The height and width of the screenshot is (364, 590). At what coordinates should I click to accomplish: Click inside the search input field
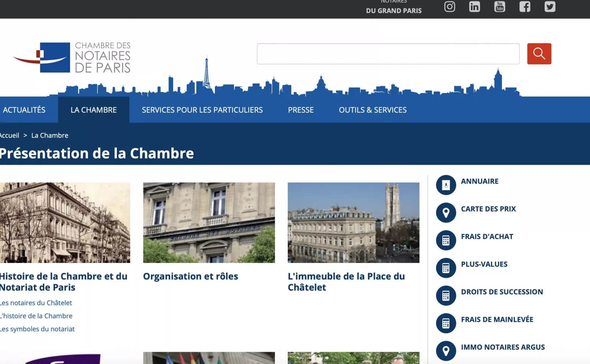tap(388, 54)
